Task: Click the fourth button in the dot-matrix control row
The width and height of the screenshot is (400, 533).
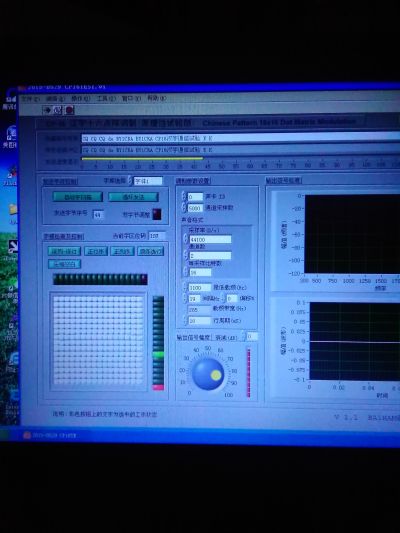Action: click(151, 251)
